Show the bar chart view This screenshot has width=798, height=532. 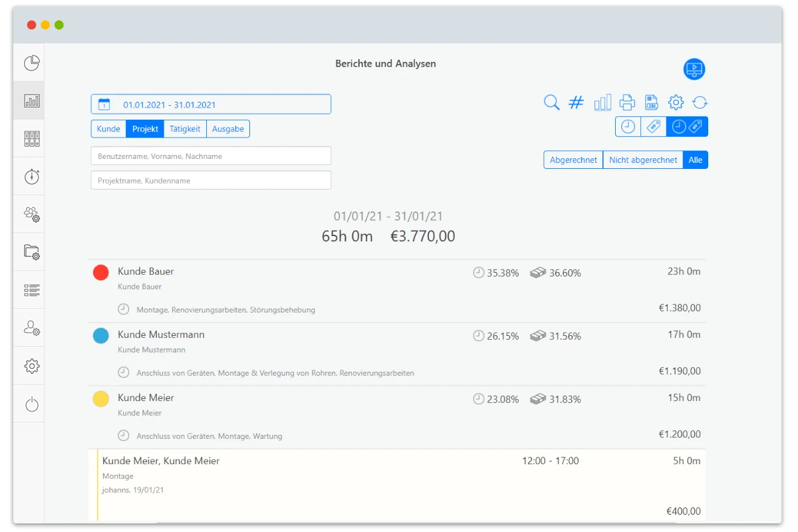[x=602, y=102]
